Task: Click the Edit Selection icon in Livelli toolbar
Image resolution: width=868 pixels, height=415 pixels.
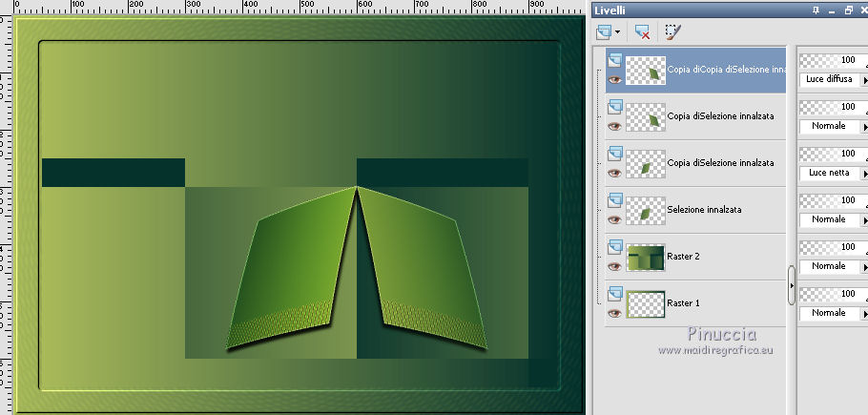Action: tap(672, 32)
